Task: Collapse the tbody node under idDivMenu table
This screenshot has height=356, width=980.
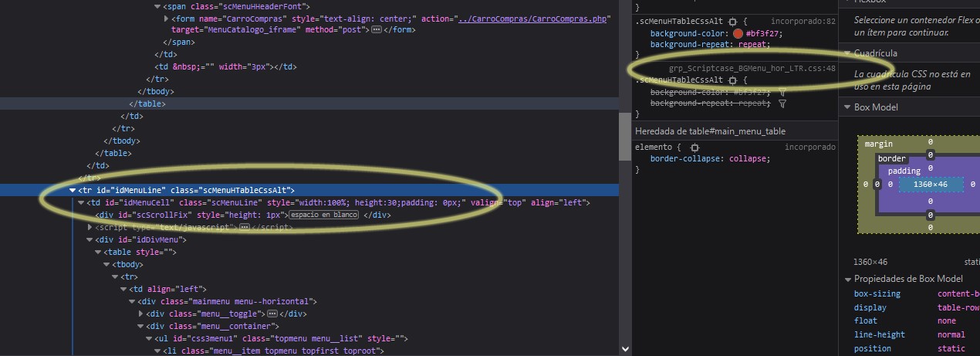Action: pos(106,264)
